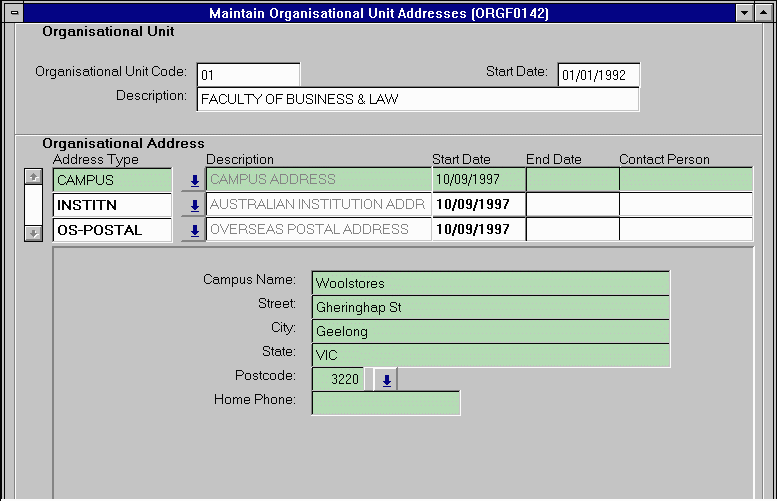The image size is (777, 501).
Task: Select the INSTITN address type row
Action: coord(112,205)
